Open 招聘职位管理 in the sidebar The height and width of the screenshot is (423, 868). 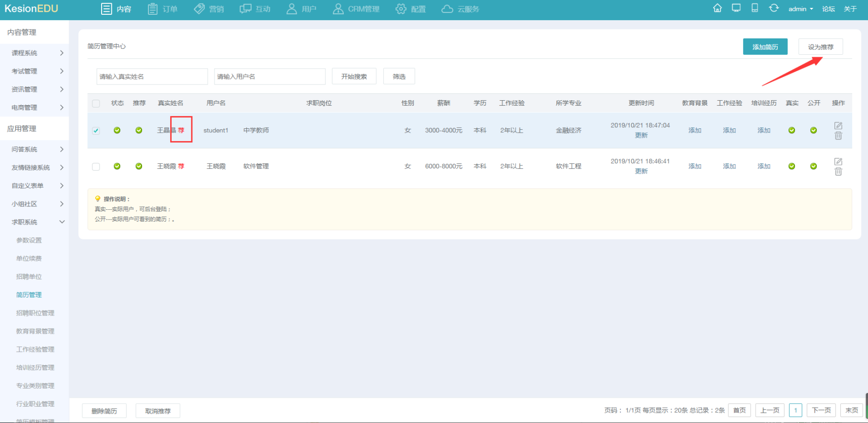[35, 313]
